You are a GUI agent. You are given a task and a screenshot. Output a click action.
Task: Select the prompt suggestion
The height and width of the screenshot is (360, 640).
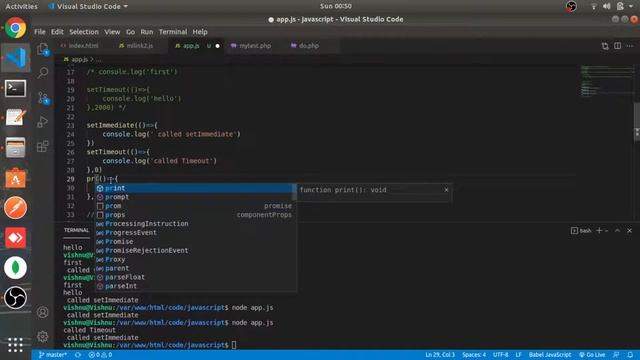point(194,197)
